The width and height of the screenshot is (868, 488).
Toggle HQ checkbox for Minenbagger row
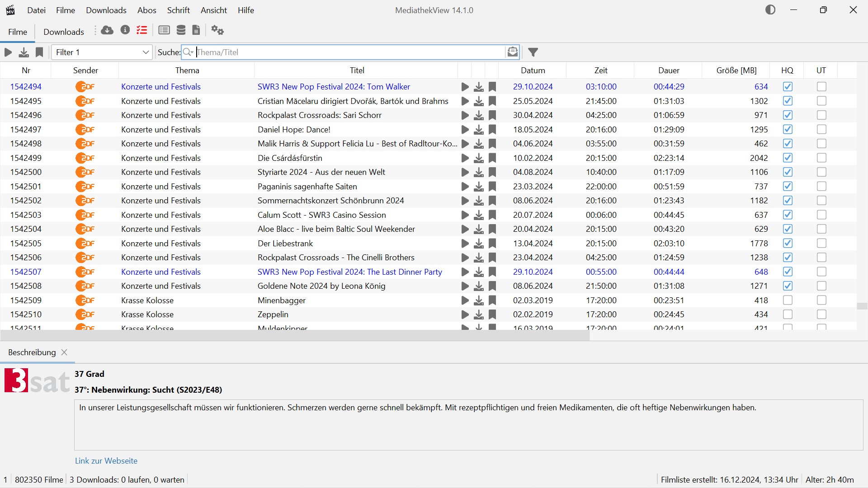click(788, 300)
